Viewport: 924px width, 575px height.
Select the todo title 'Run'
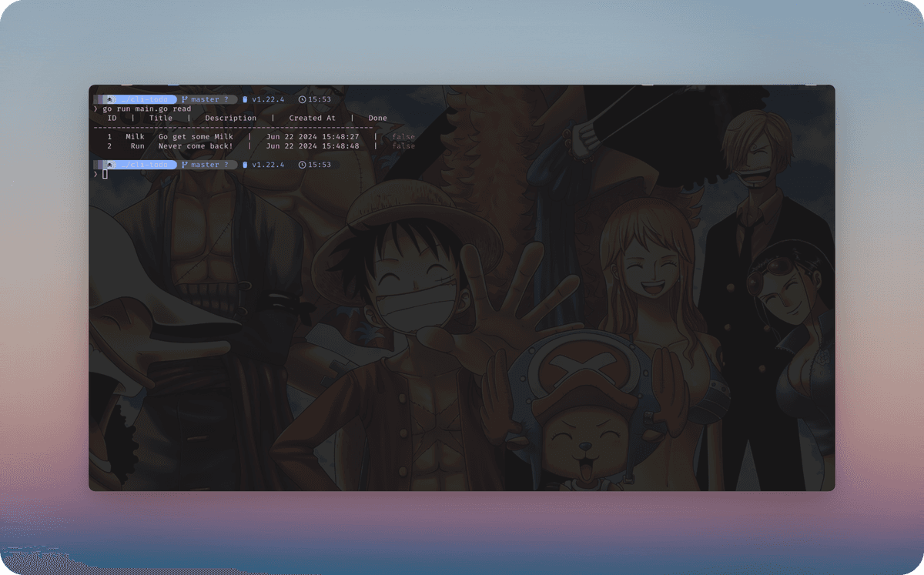(138, 146)
